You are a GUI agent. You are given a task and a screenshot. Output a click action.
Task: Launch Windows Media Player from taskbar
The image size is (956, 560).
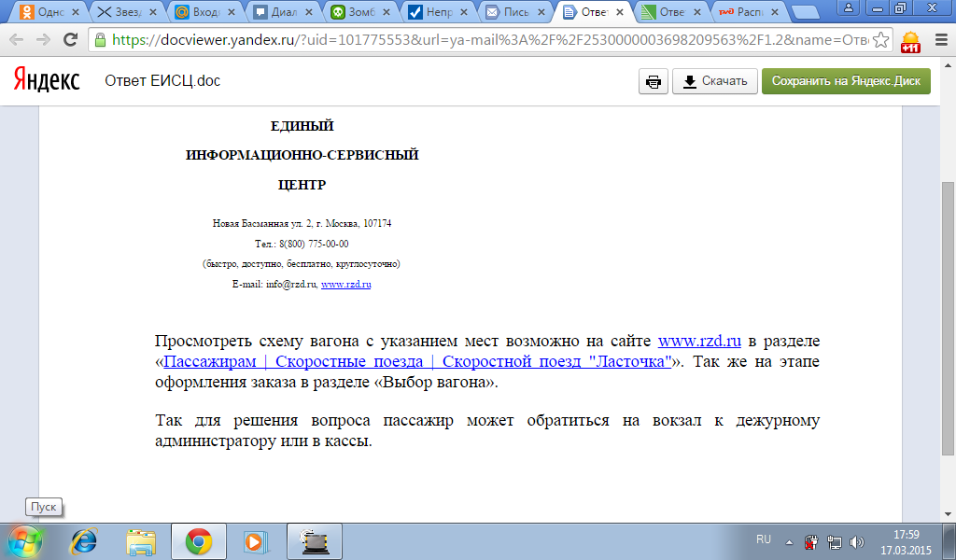click(x=253, y=540)
